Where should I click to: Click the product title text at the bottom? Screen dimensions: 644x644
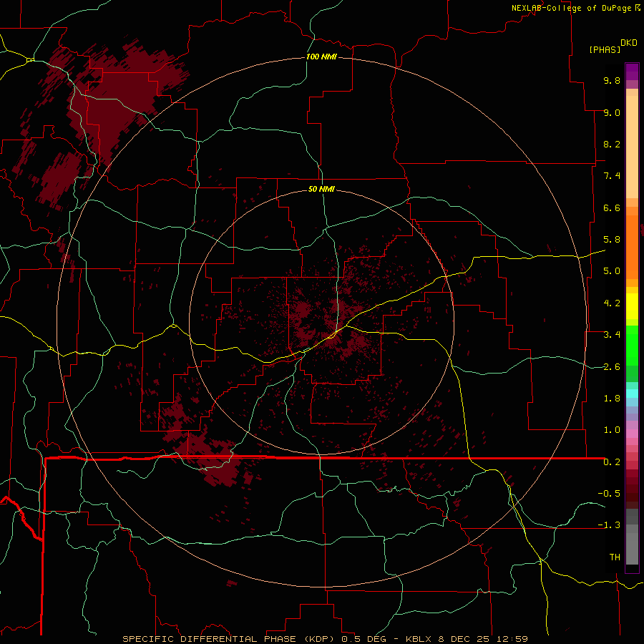point(325,639)
